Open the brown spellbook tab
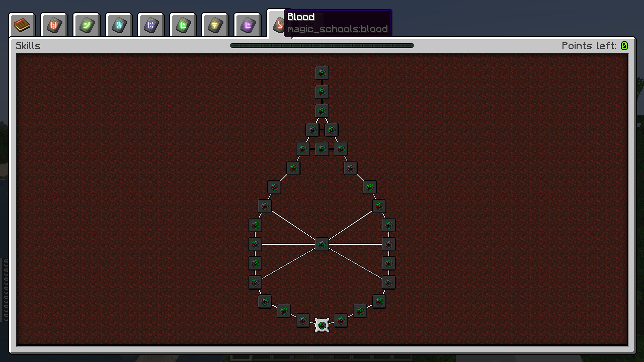 click(22, 24)
